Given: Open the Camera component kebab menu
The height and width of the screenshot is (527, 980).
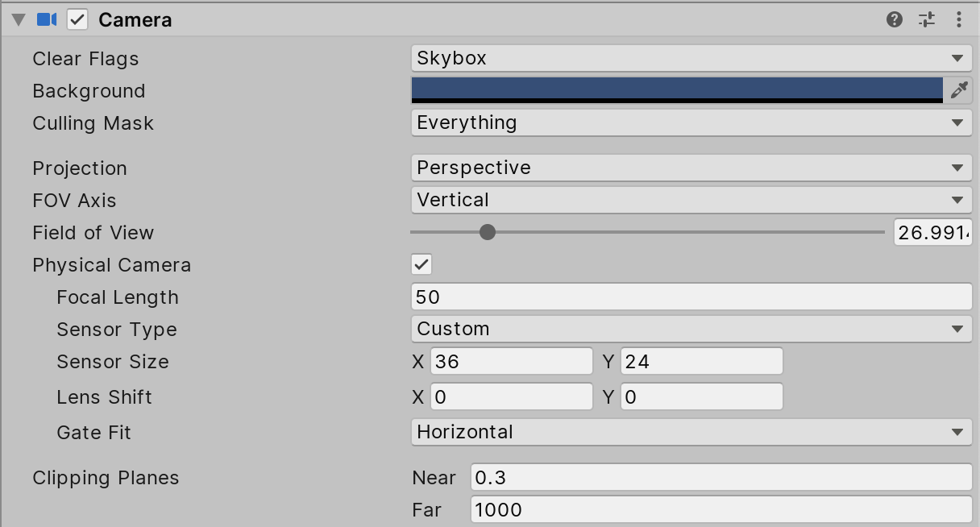Looking at the screenshot, I should (x=959, y=20).
